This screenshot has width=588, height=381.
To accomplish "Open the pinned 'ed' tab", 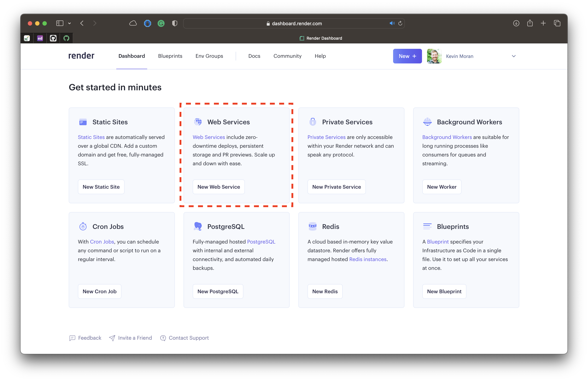I will click(40, 38).
